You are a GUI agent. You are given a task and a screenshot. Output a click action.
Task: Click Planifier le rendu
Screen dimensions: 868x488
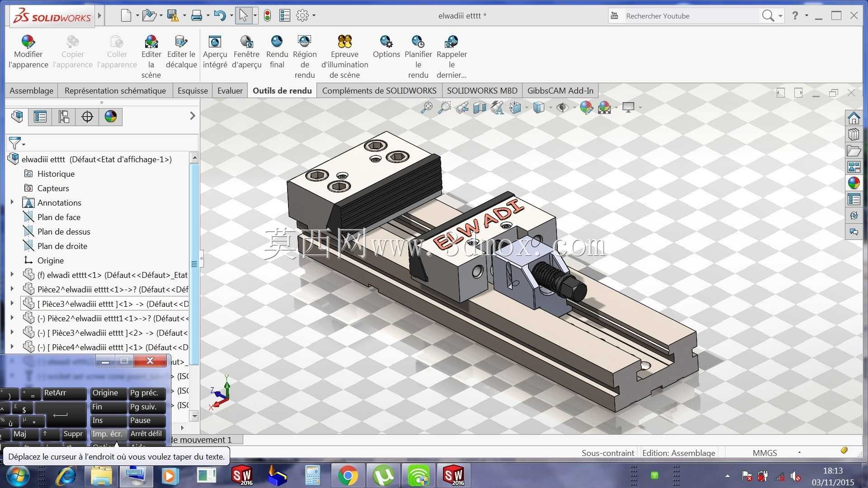tap(418, 57)
